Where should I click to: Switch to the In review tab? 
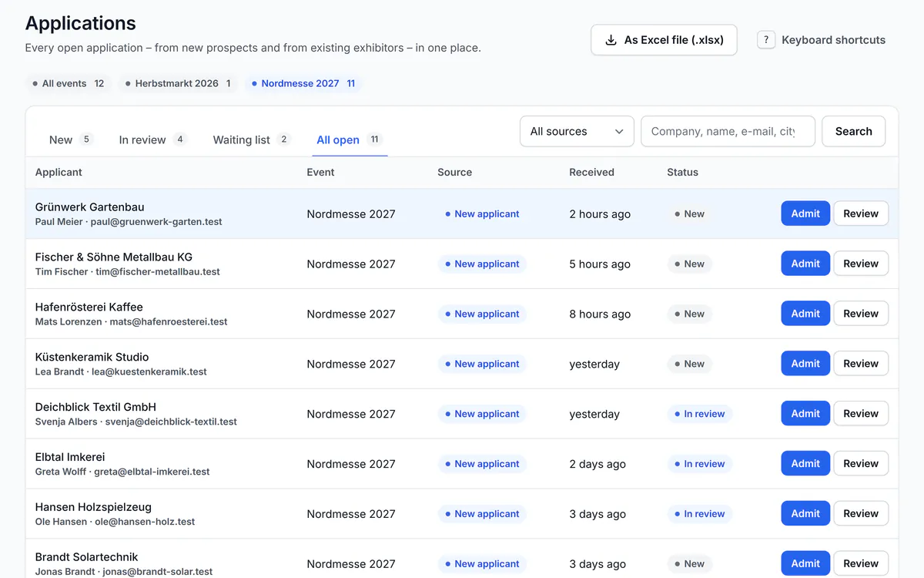coord(152,139)
